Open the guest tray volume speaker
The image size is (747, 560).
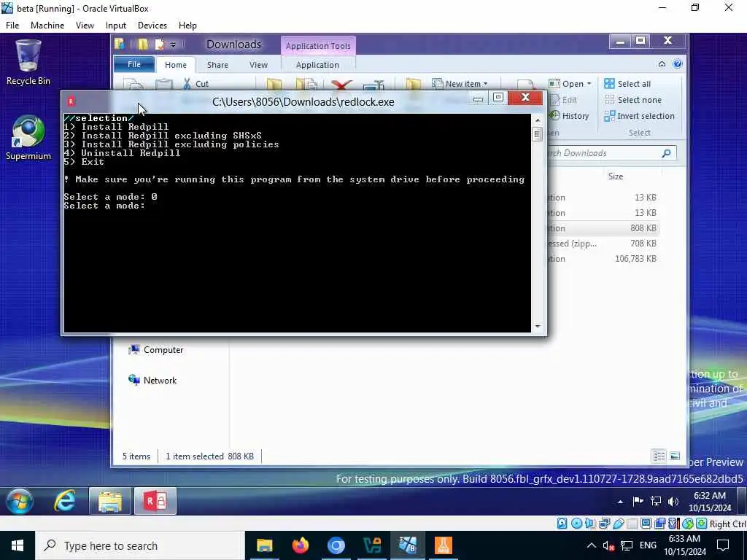tap(673, 501)
